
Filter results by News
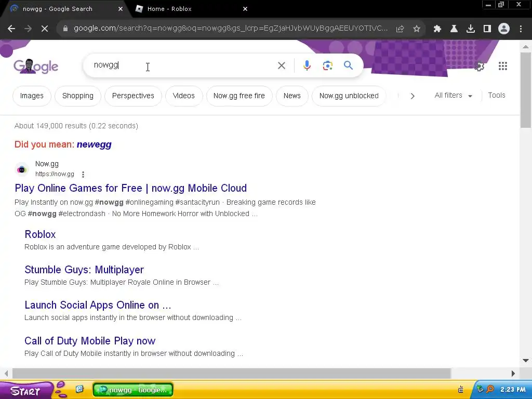tap(292, 96)
